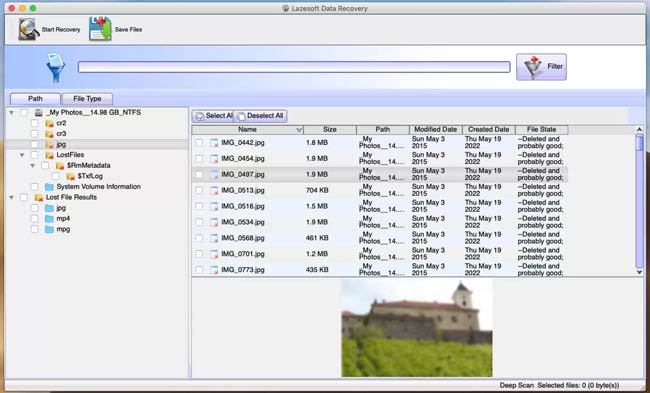The width and height of the screenshot is (650, 393).
Task: Click the Filter button
Action: pyautogui.click(x=541, y=67)
